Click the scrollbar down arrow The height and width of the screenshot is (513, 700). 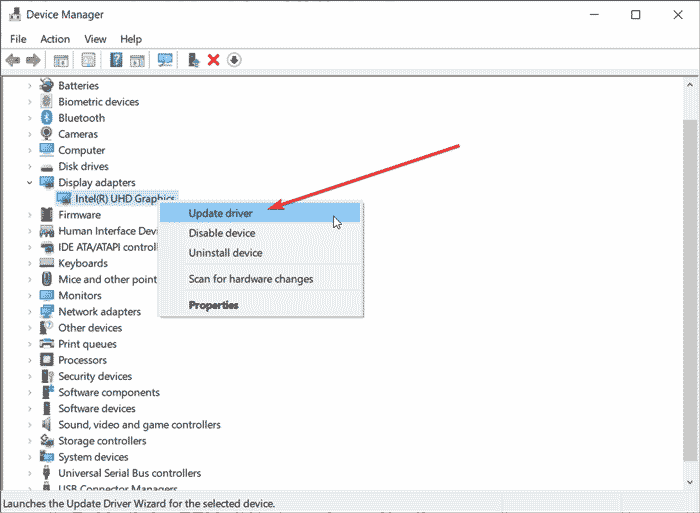(x=690, y=482)
